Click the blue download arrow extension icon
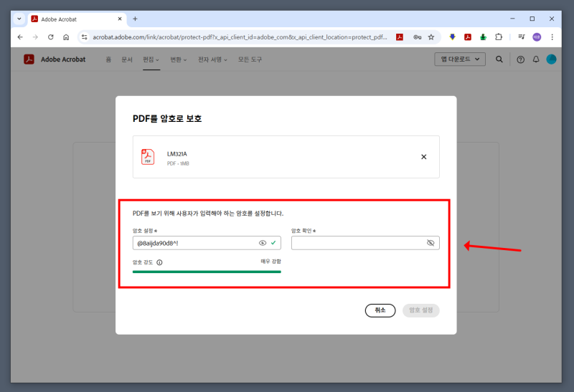Screen dimensions: 574x392 (x=453, y=37)
